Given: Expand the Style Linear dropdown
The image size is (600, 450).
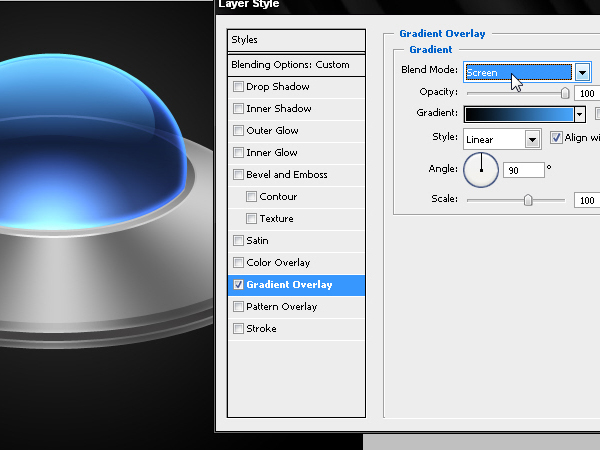Looking at the screenshot, I should 532,139.
